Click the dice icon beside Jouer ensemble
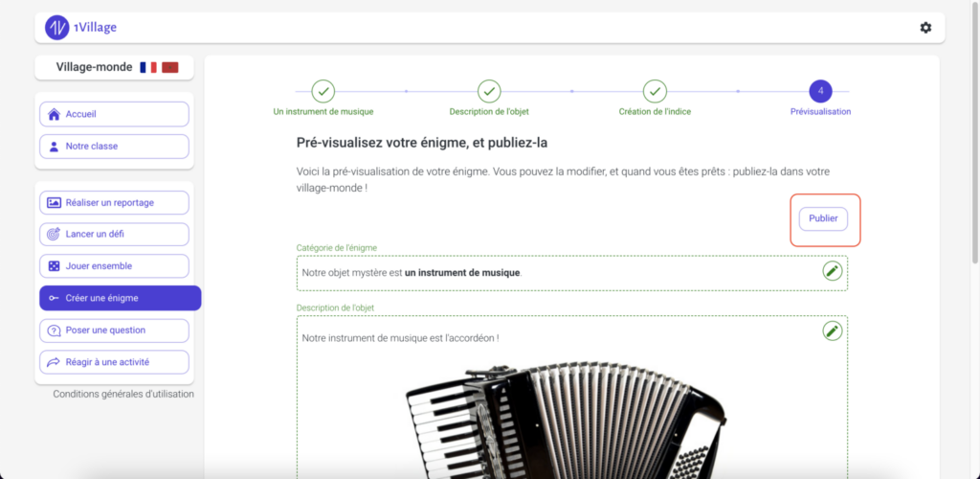 (54, 266)
